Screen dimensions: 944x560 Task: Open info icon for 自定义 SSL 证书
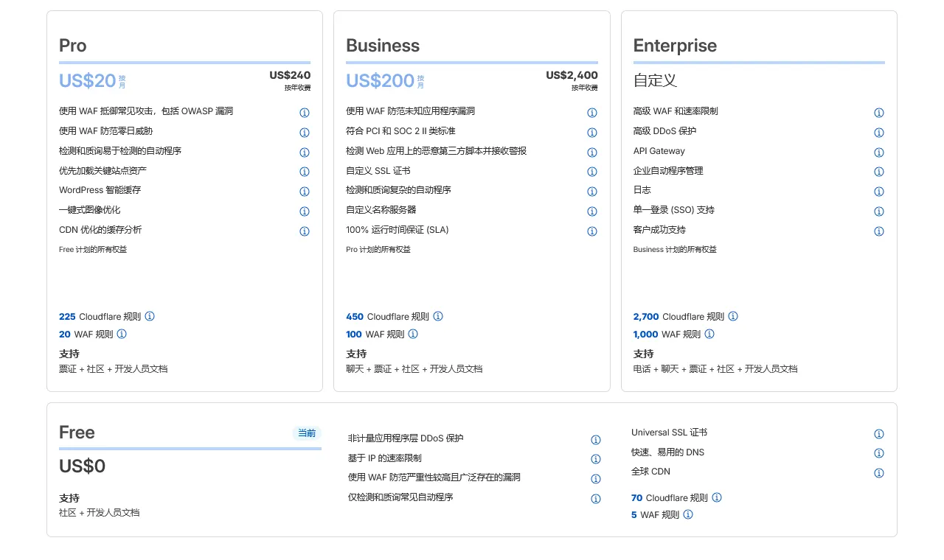pos(591,172)
